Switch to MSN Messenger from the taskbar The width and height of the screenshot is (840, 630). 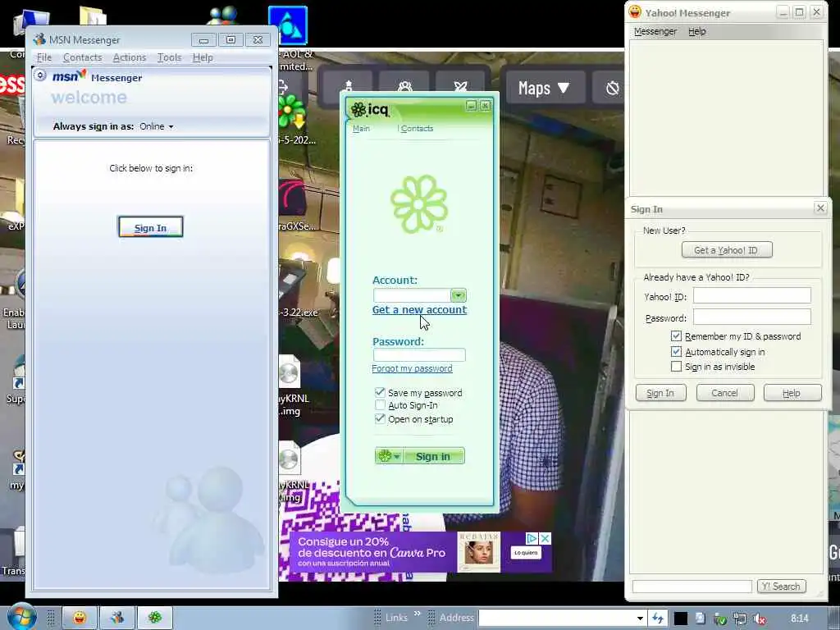click(117, 618)
